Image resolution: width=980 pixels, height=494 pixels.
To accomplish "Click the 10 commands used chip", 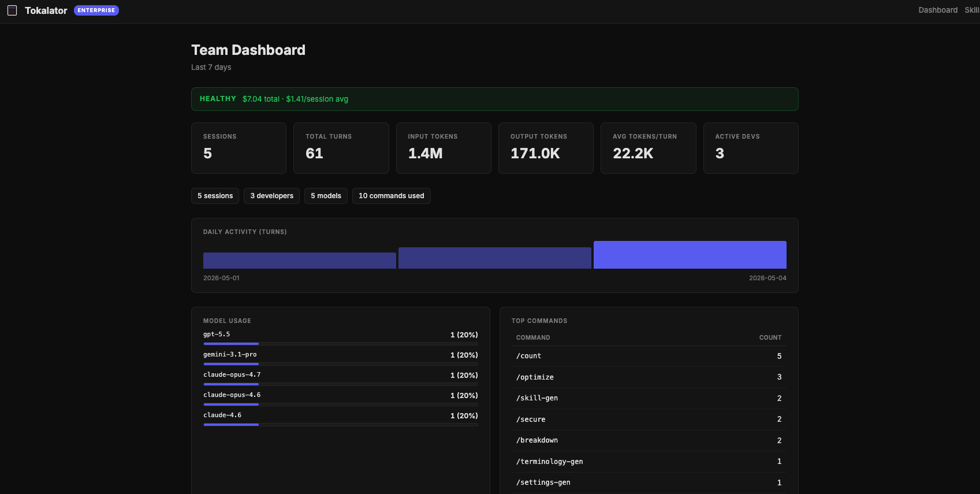I will [x=392, y=196].
